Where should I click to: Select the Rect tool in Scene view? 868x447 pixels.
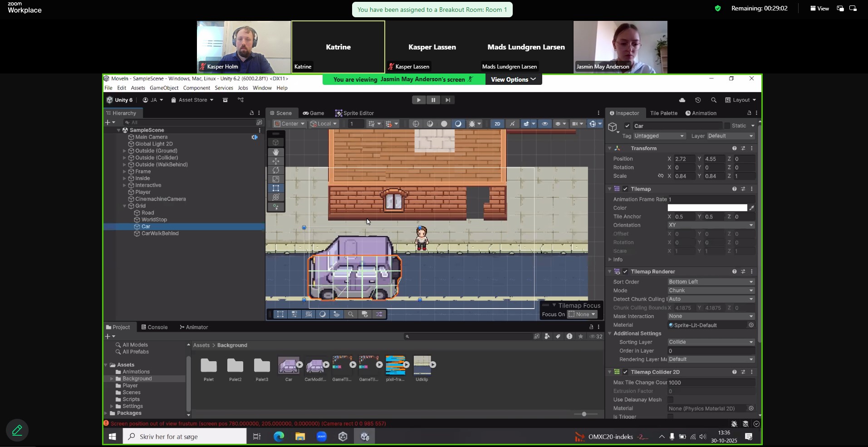(275, 188)
